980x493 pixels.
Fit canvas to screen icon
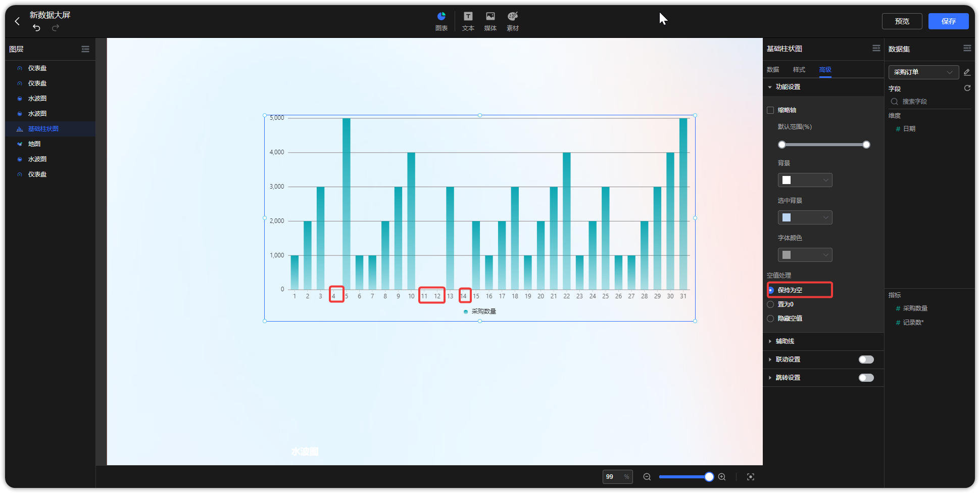coord(751,477)
